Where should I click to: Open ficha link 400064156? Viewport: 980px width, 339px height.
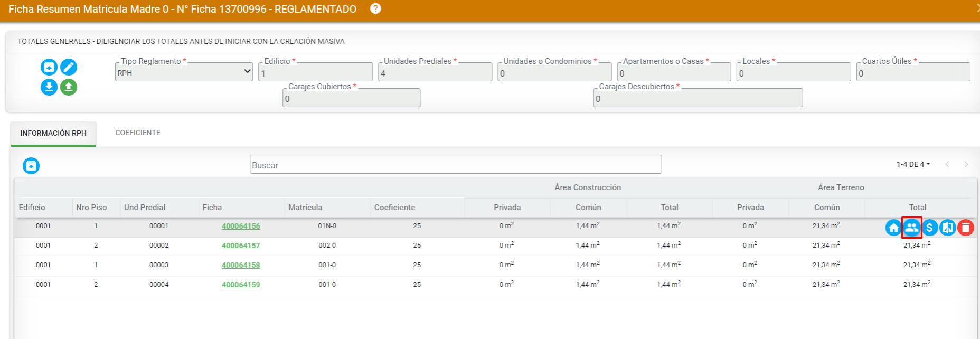pos(241,226)
